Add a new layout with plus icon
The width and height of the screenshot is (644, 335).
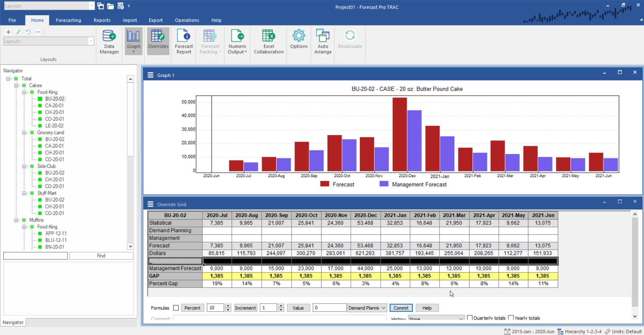click(8, 32)
